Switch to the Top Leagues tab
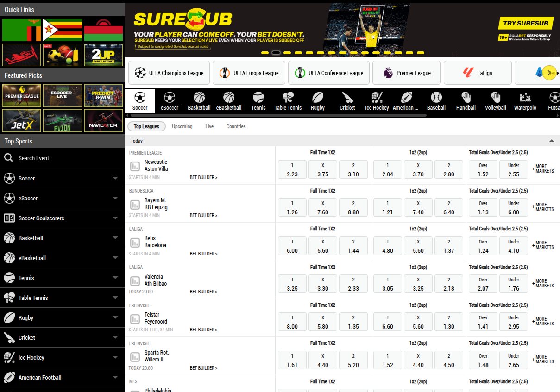This screenshot has height=392, width=560. [x=146, y=126]
